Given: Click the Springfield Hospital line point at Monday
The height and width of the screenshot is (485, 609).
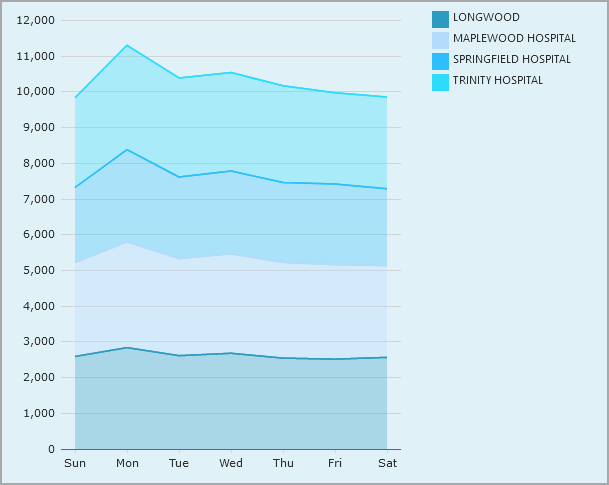Looking at the screenshot, I should click(x=127, y=149).
